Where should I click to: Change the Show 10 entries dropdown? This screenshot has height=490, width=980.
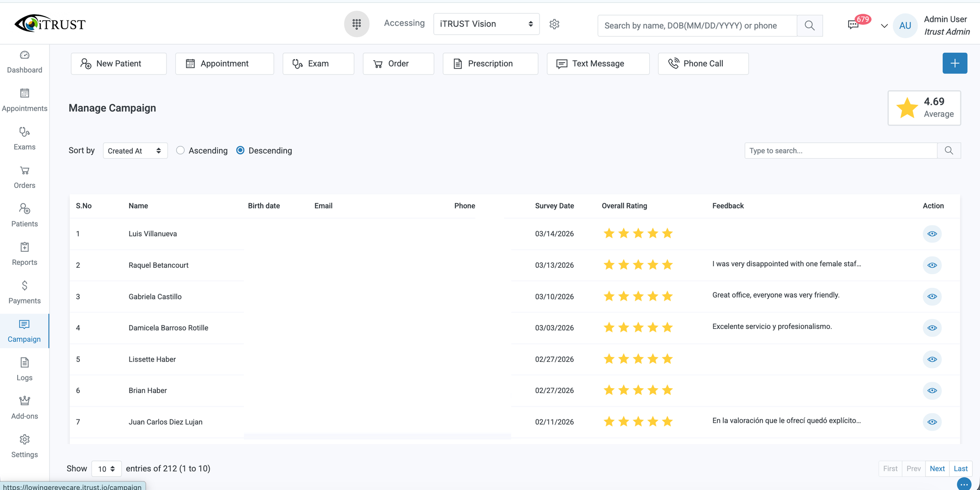click(x=106, y=469)
